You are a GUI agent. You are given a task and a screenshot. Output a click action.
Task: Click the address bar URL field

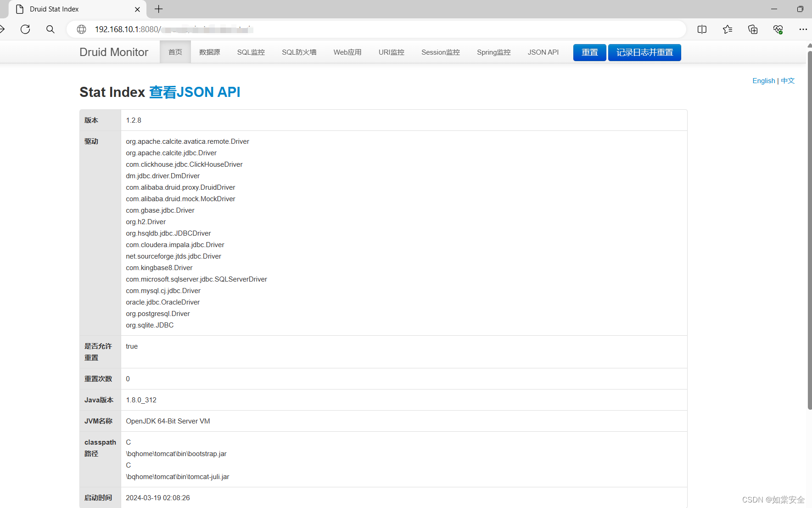tap(376, 29)
